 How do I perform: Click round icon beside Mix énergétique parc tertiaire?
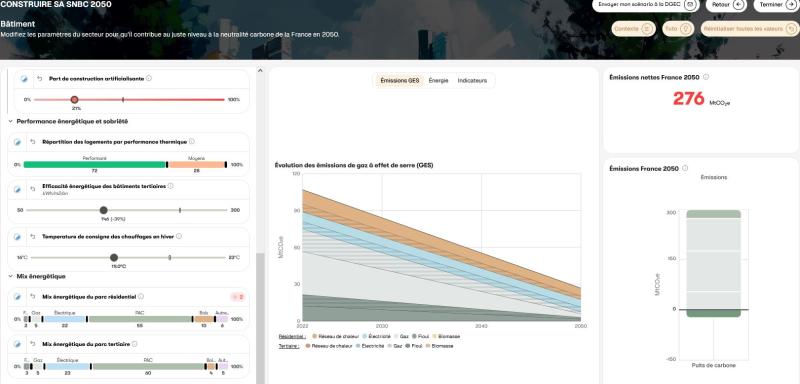click(x=17, y=344)
